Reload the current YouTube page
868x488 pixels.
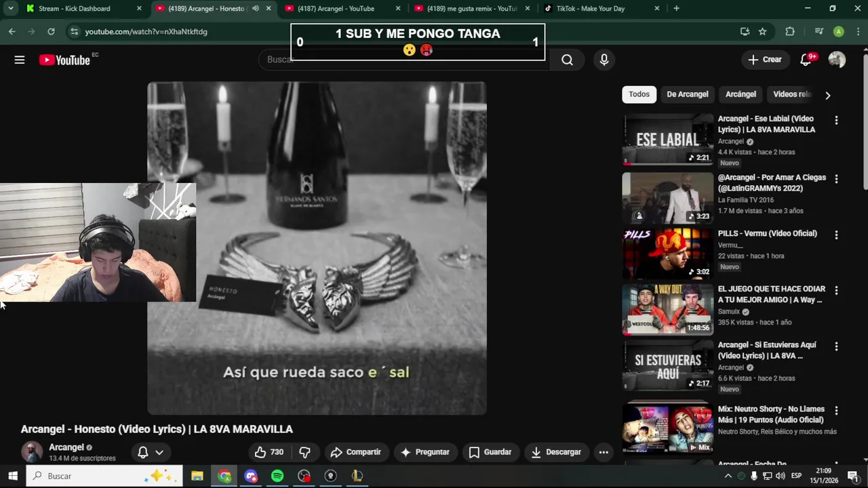(x=51, y=31)
